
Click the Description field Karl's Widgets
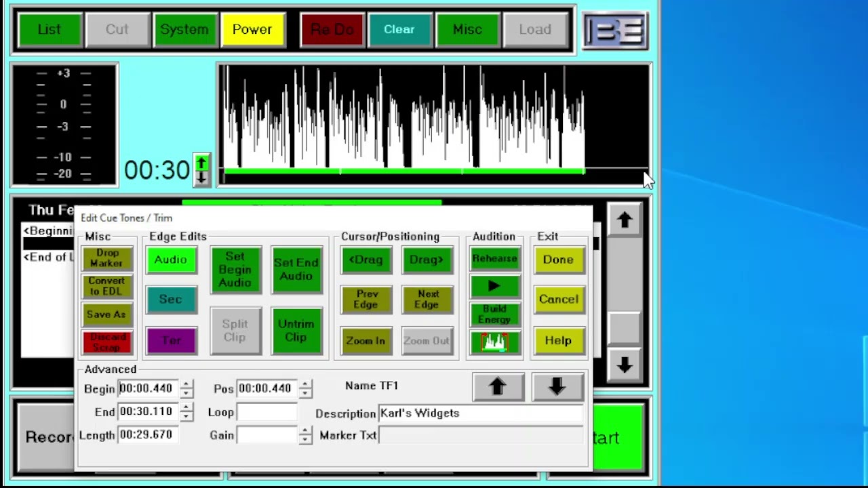[x=481, y=413]
